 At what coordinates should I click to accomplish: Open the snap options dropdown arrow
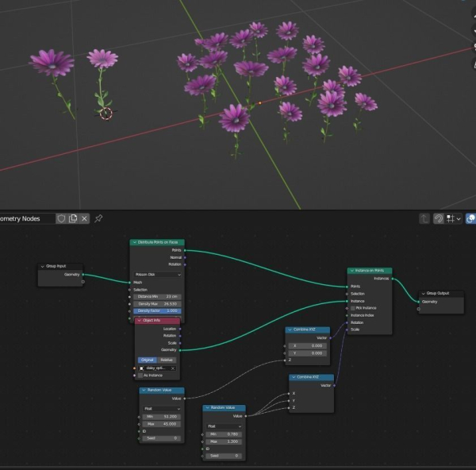(459, 218)
